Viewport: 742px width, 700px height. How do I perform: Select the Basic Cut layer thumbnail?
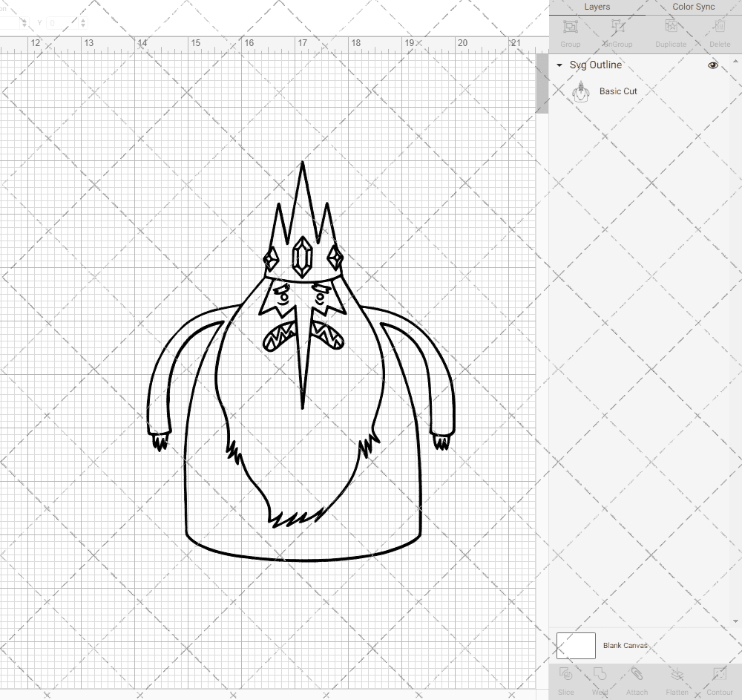581,92
